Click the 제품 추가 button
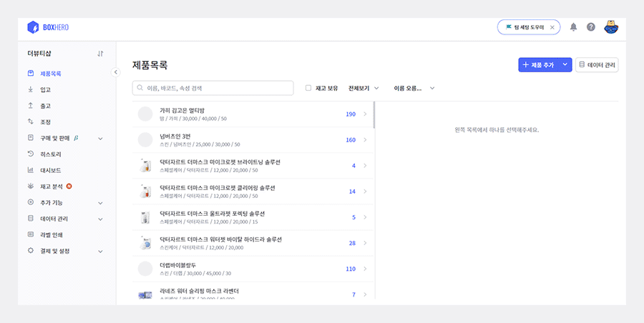The height and width of the screenshot is (323, 644). pyautogui.click(x=538, y=65)
